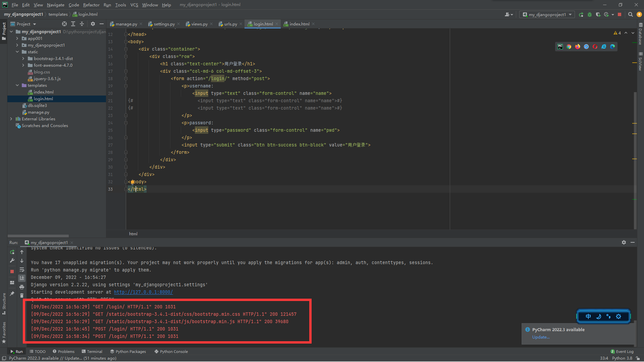This screenshot has height=362, width=644.
Task: Open the Python Console tool window
Action: coord(171,352)
